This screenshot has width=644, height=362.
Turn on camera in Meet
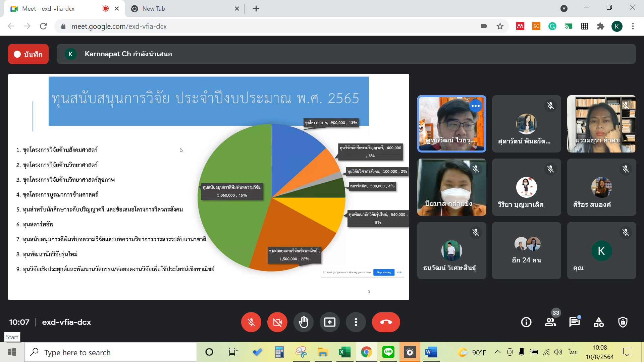coord(277,322)
